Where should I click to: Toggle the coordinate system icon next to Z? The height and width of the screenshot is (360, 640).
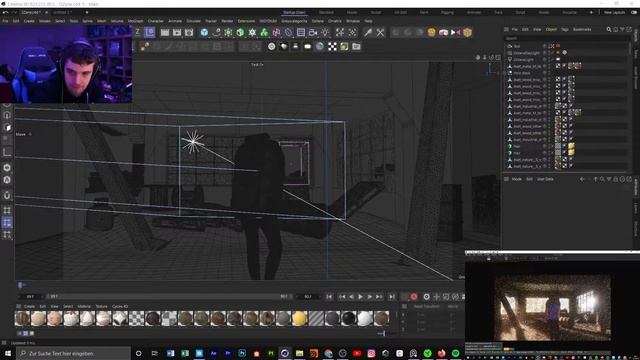click(150, 32)
